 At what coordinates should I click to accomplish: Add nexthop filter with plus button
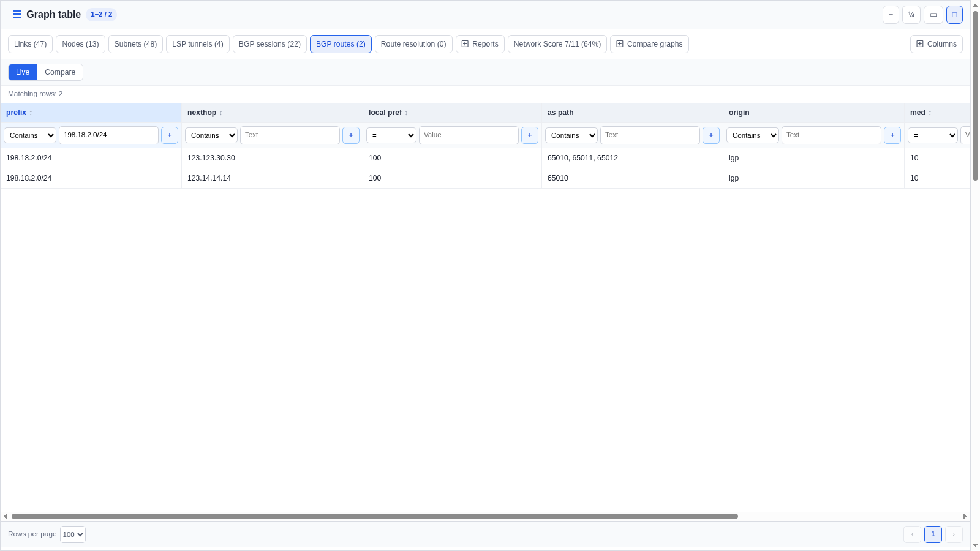pos(351,135)
